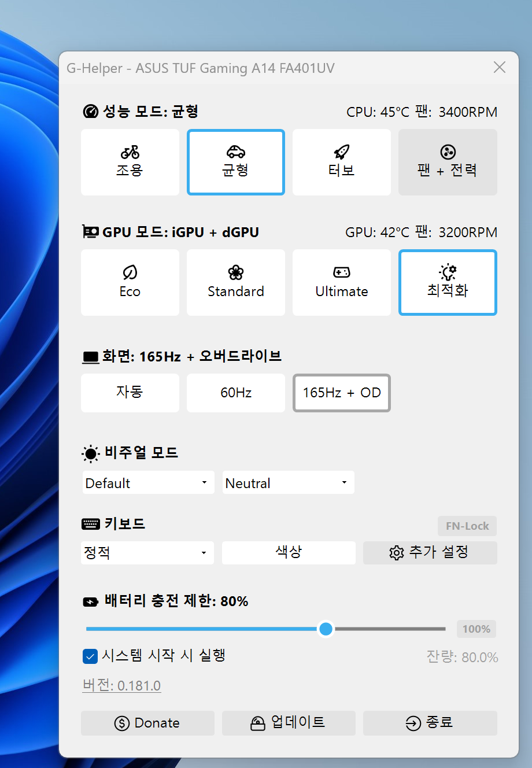The height and width of the screenshot is (768, 532).
Task: Select 최적화 (Optimized) GPU mode
Action: (x=448, y=282)
